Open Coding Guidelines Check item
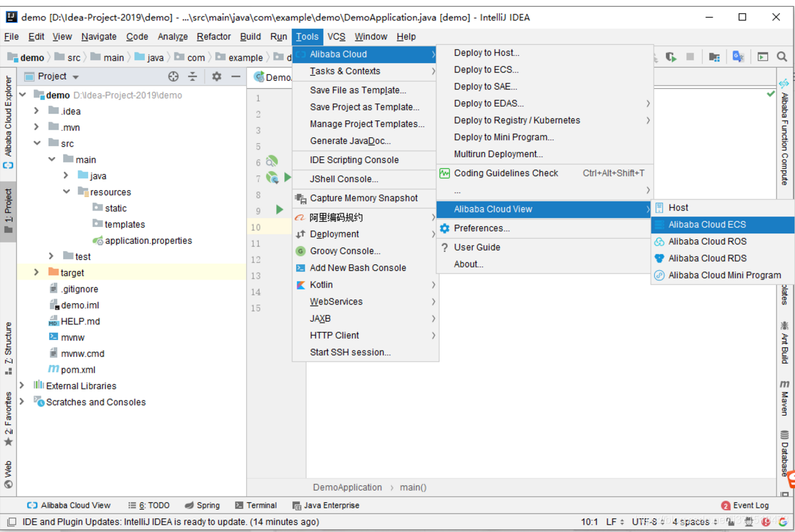 click(x=544, y=173)
